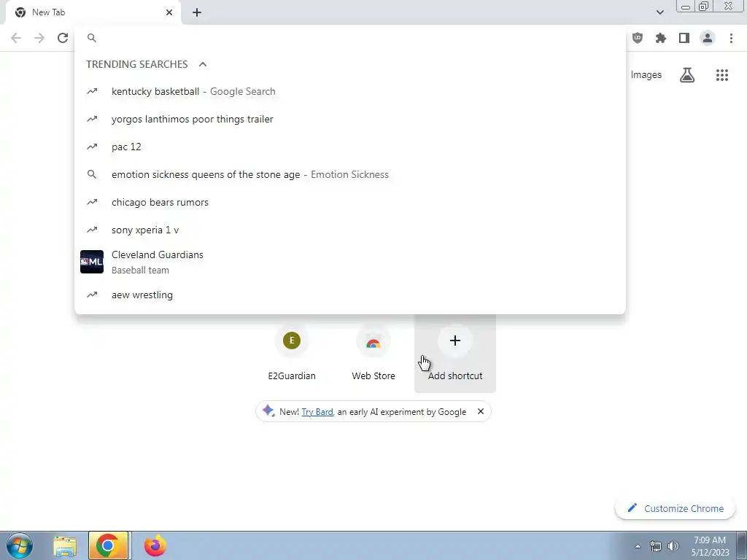Click the New Tab tab title

pos(49,12)
